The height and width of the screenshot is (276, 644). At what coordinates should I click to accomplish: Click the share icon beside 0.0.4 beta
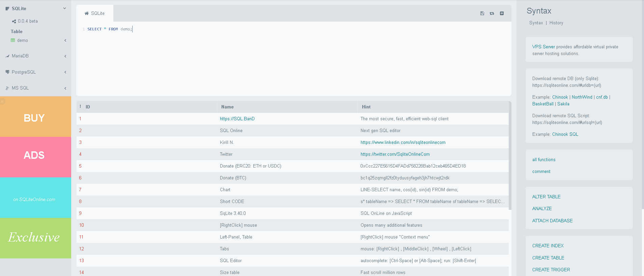click(14, 21)
